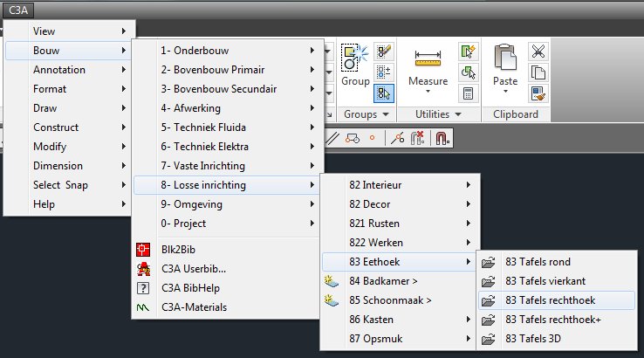Click the pipe with red X icon
The height and width of the screenshot is (358, 644).
tap(417, 138)
